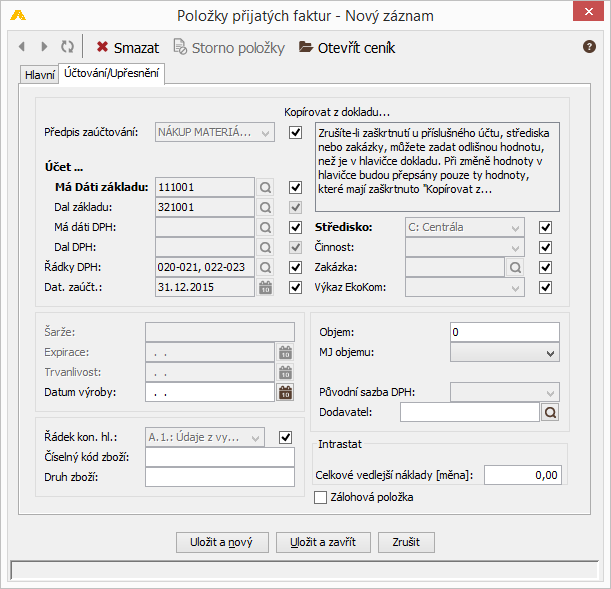The width and height of the screenshot is (611, 589).
Task: Click Smazat to delete record
Action: pos(128,48)
